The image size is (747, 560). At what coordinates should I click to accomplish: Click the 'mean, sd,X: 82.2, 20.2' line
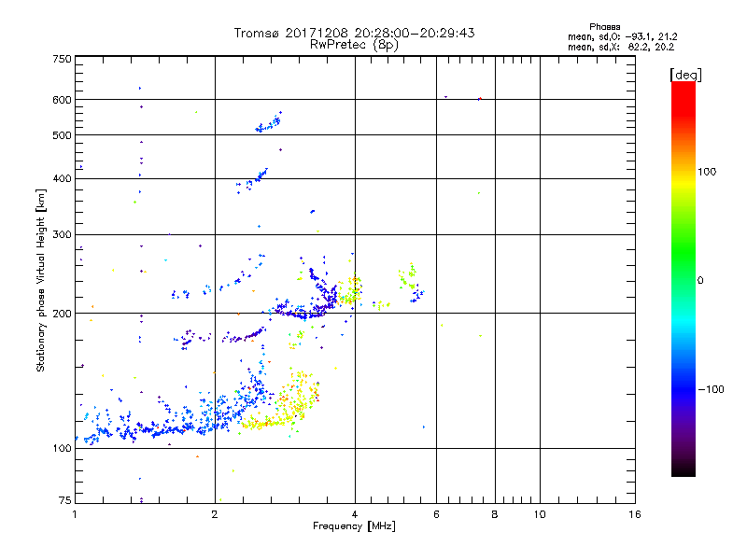pos(621,47)
